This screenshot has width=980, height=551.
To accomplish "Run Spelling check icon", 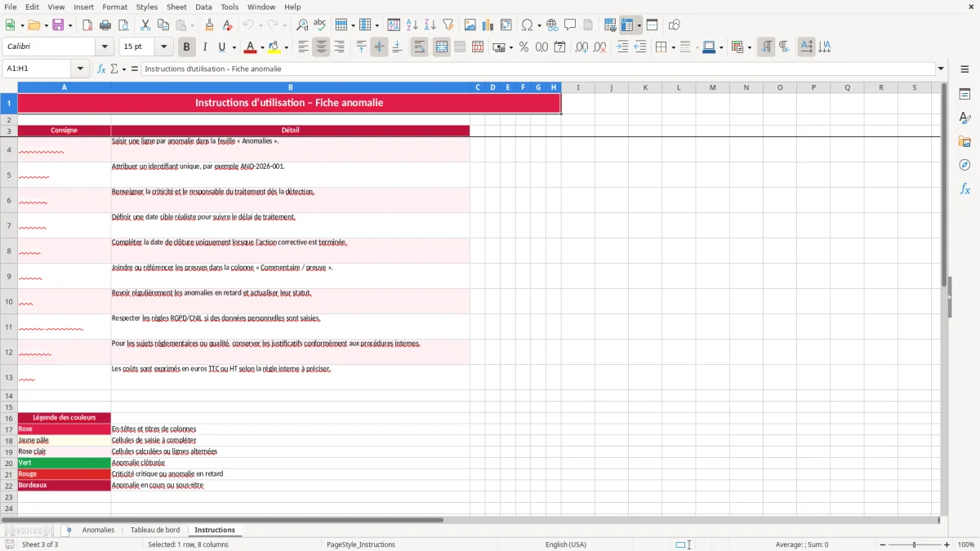I will pos(320,25).
